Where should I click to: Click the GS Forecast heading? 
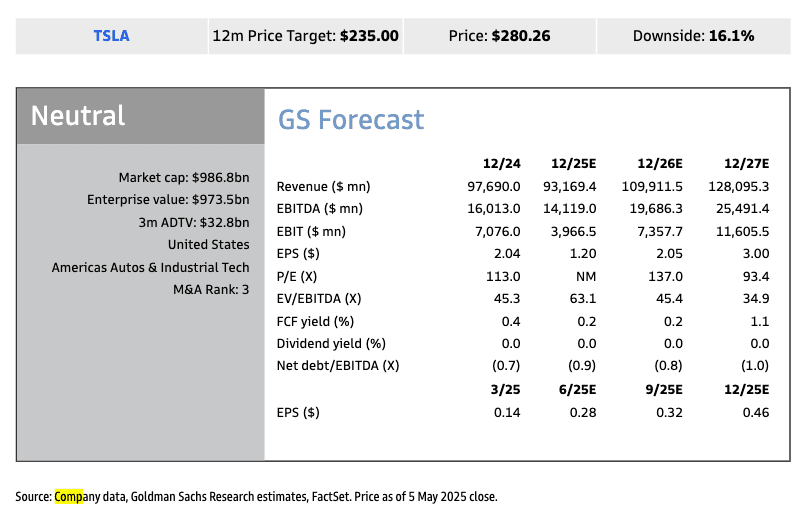click(350, 120)
